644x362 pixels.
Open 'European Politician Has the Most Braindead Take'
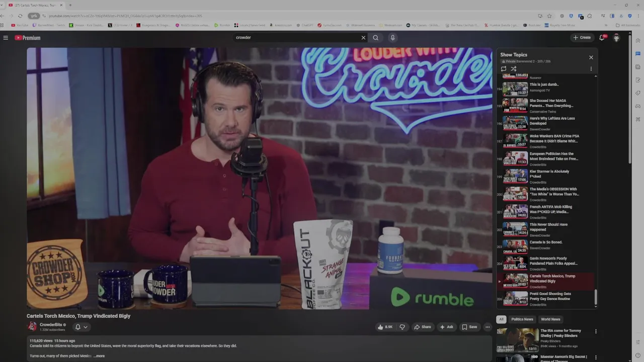tap(546, 159)
